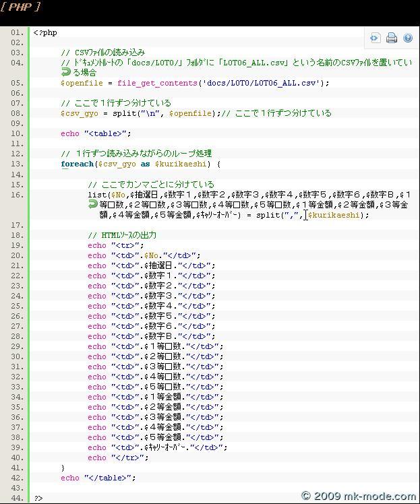Click line number 44 in the gutter
The image size is (420, 504).
coord(17,498)
